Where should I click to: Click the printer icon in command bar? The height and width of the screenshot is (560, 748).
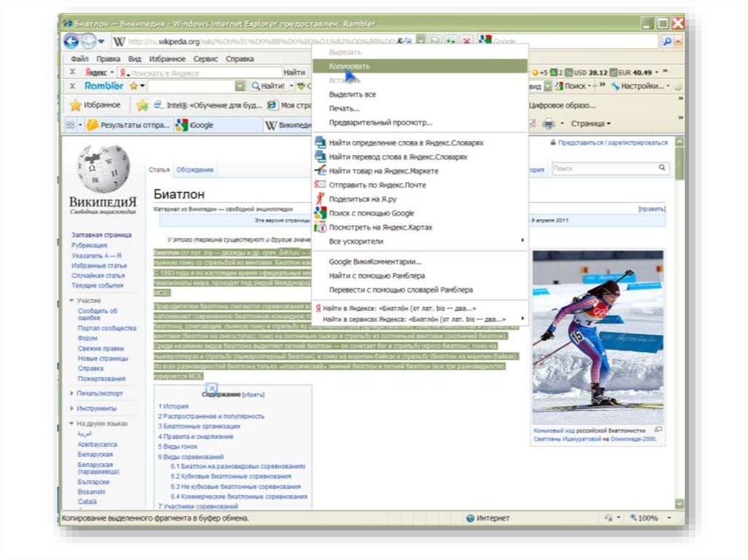549,124
